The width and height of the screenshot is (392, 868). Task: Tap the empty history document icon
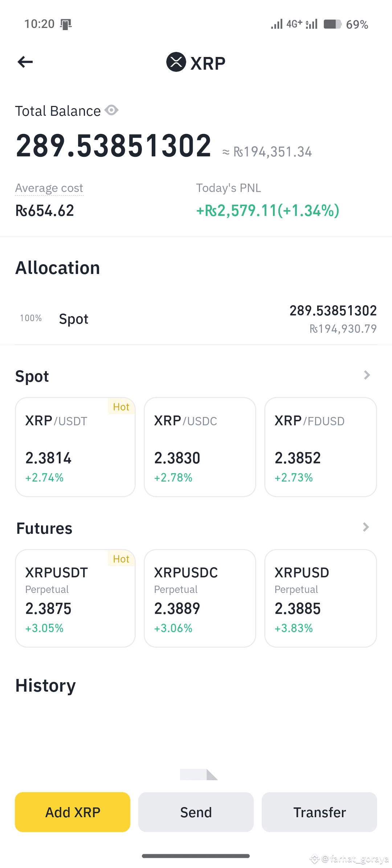coord(198,774)
